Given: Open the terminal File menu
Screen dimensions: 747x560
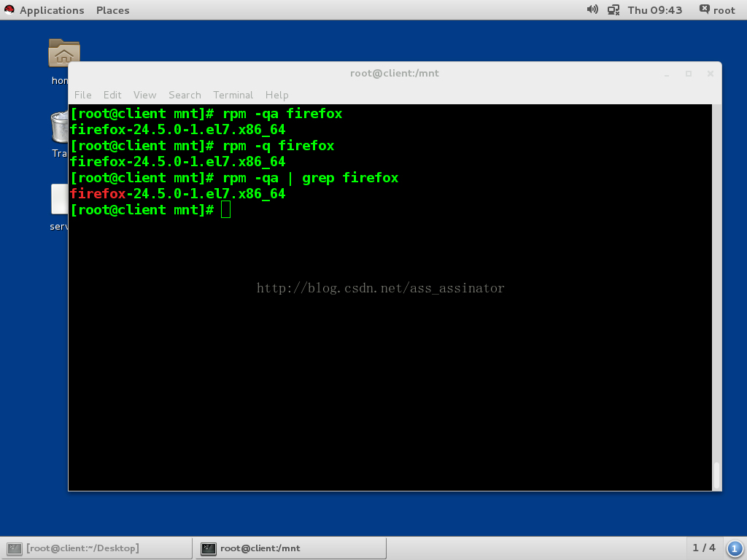Looking at the screenshot, I should click(83, 95).
